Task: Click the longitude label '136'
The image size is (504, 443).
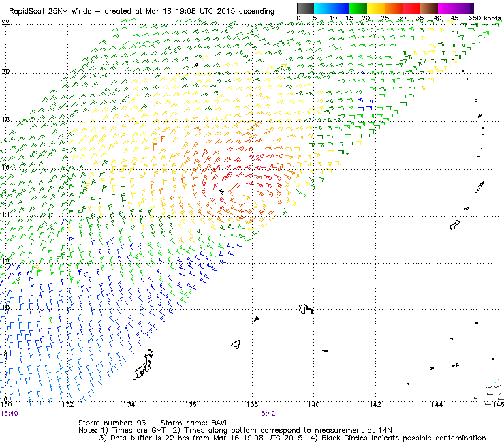Action: click(x=191, y=404)
